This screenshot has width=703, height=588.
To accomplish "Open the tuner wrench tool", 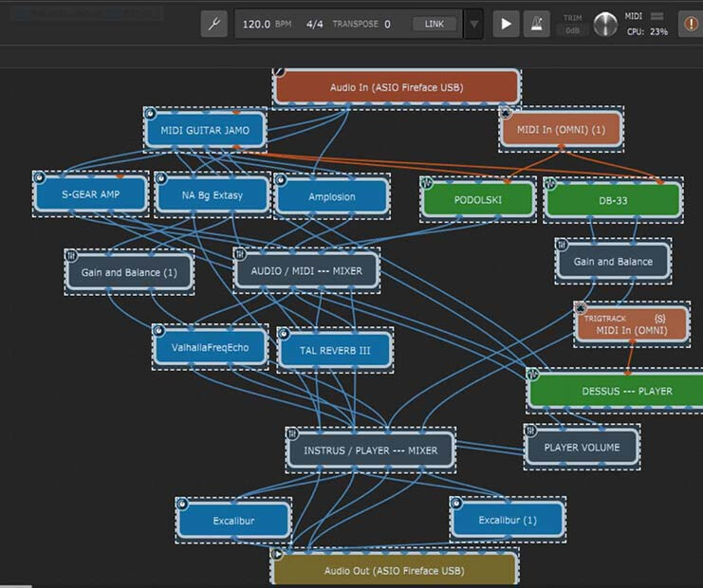I will pos(214,24).
